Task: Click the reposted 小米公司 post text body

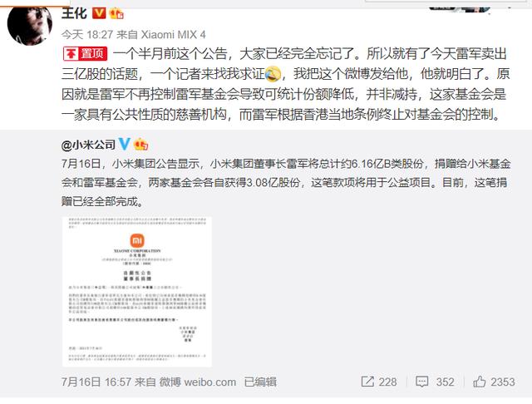Action: click(286, 183)
